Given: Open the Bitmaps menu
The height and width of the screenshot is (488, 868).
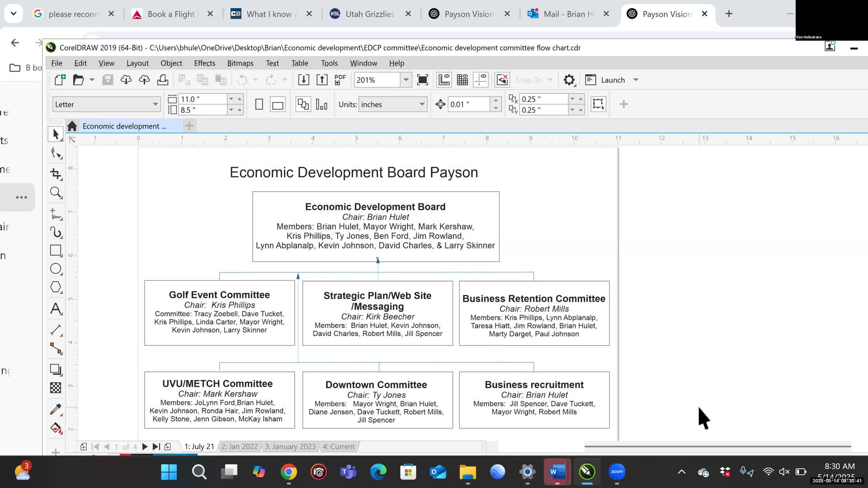Looking at the screenshot, I should point(240,63).
